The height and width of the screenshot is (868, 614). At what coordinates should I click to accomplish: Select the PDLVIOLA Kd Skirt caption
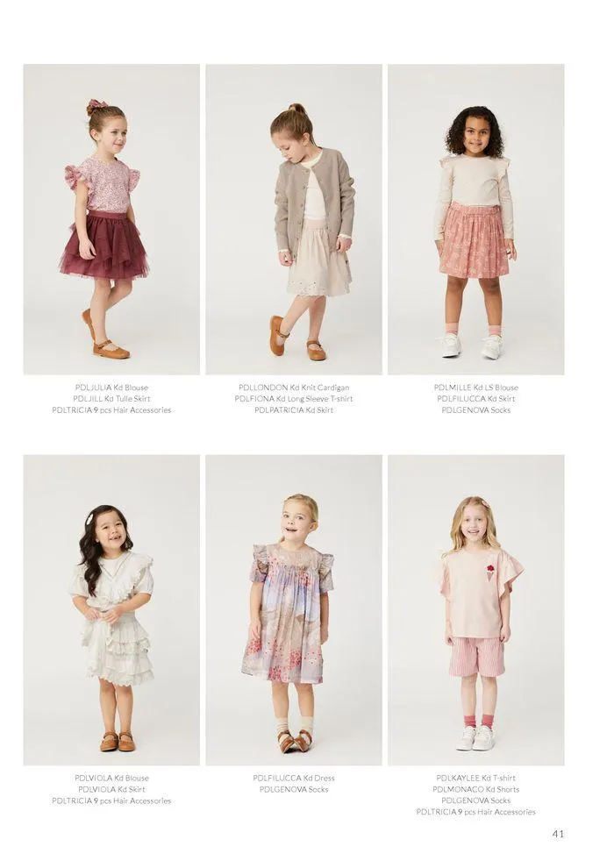(x=111, y=789)
